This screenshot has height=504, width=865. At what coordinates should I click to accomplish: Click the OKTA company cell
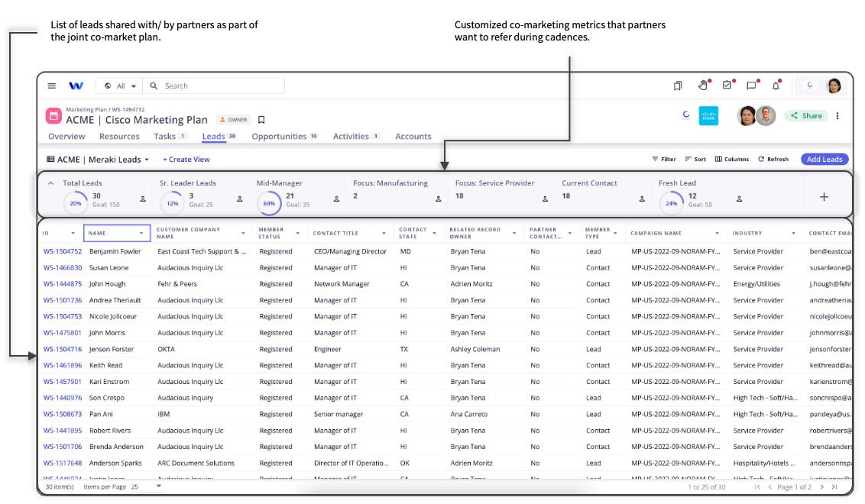(166, 349)
